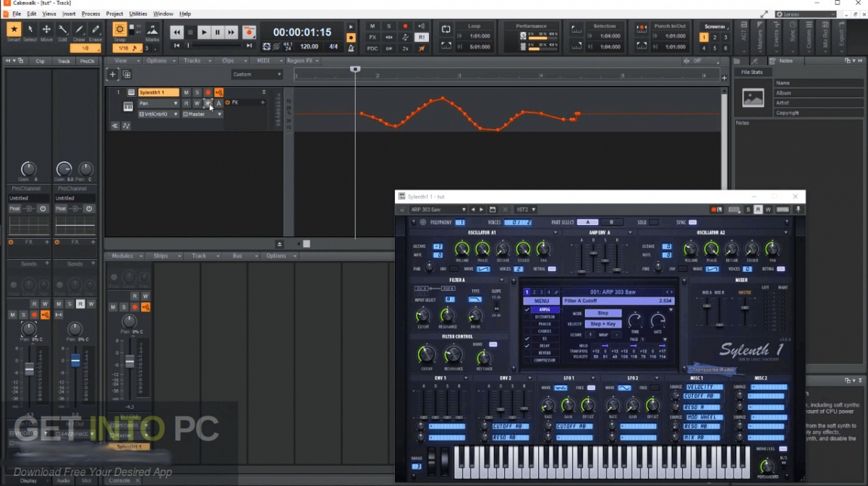This screenshot has width=868, height=486.
Task: Click the File Stats button
Action: 752,72
